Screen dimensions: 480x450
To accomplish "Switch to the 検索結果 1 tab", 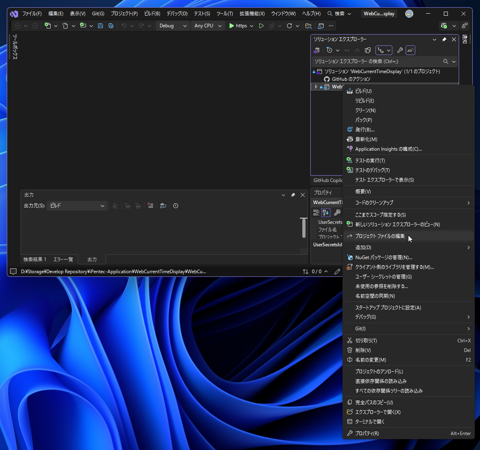I will pyautogui.click(x=35, y=259).
